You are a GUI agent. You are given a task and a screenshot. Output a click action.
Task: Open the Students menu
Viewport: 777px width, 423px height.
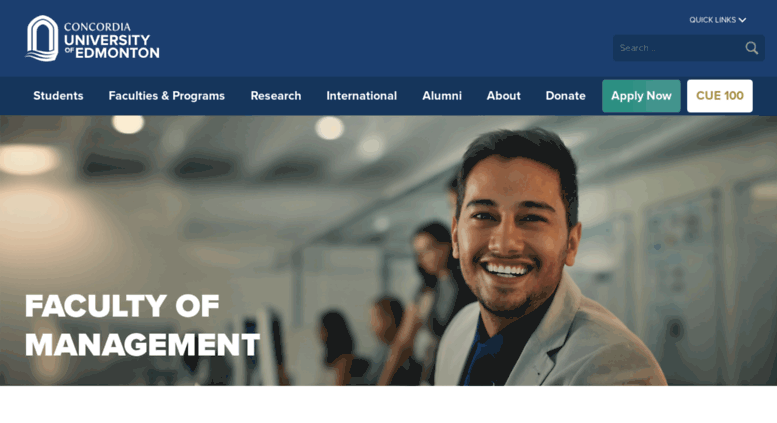[58, 96]
